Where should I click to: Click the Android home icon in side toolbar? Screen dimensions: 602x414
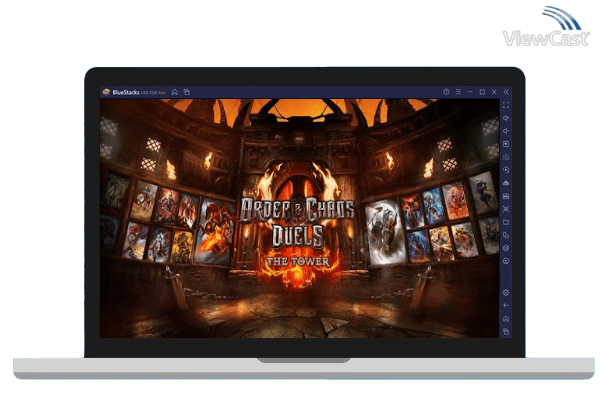[x=506, y=319]
